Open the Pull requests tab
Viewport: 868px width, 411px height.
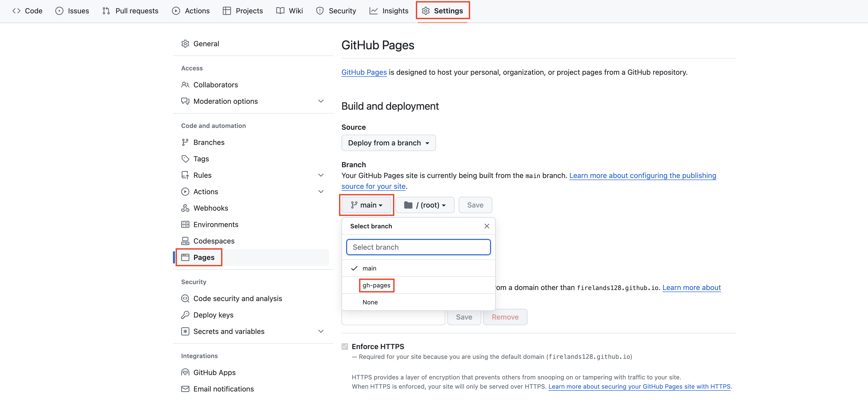(130, 11)
